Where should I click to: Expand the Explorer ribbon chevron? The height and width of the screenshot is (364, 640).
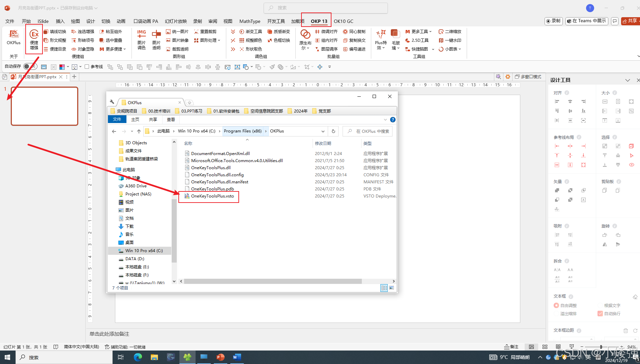pyautogui.click(x=385, y=120)
